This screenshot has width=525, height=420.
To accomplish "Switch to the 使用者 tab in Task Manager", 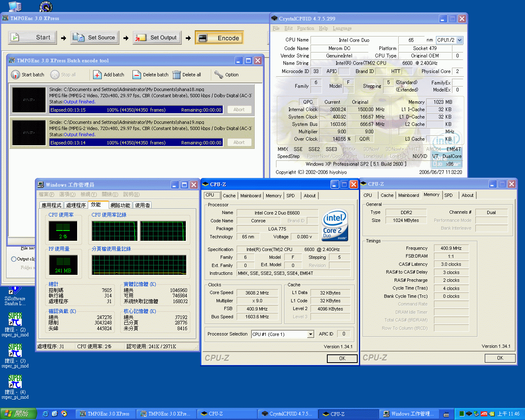I will pos(142,205).
